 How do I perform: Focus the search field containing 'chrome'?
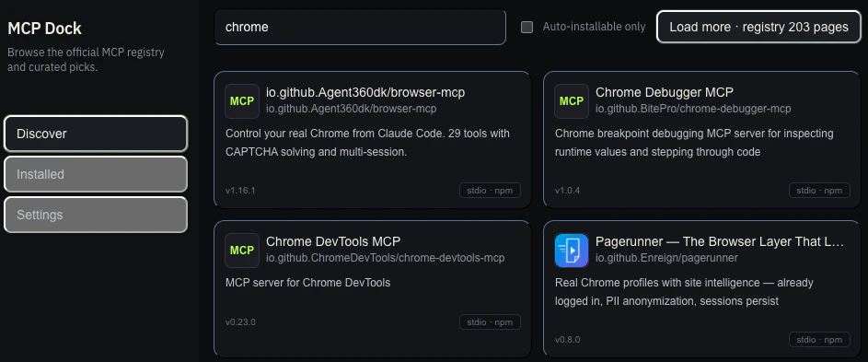[x=360, y=27]
